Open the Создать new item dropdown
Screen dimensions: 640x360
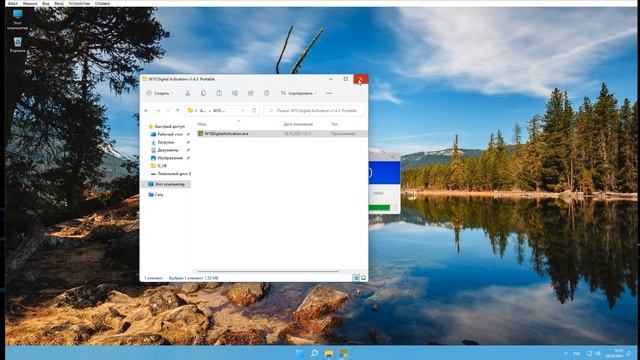point(160,93)
